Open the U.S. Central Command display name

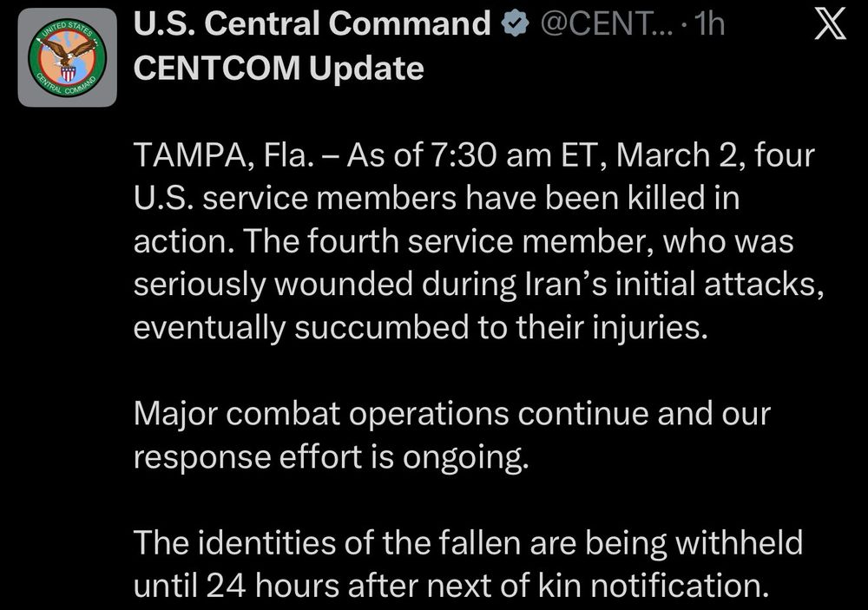point(312,25)
